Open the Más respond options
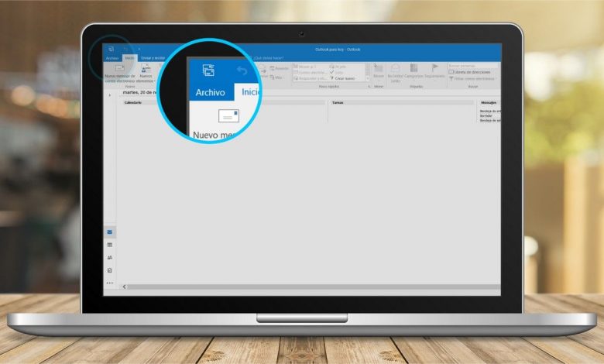This screenshot has height=364, width=604. [x=276, y=77]
